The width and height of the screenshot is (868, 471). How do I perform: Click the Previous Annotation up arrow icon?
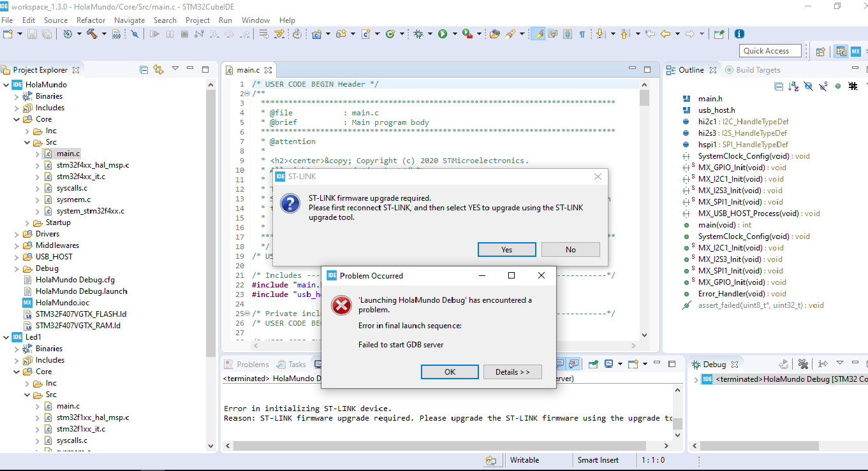(624, 34)
